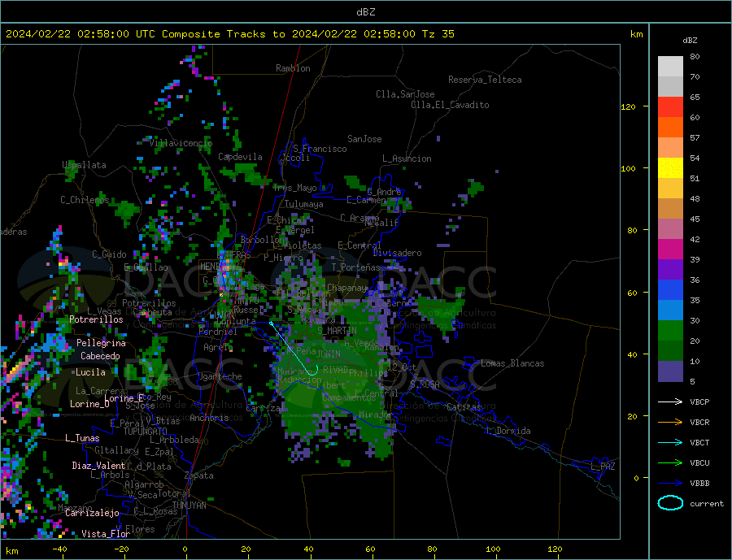Click the Clla.El_Cavadito map label
The image size is (732, 560).
(450, 105)
